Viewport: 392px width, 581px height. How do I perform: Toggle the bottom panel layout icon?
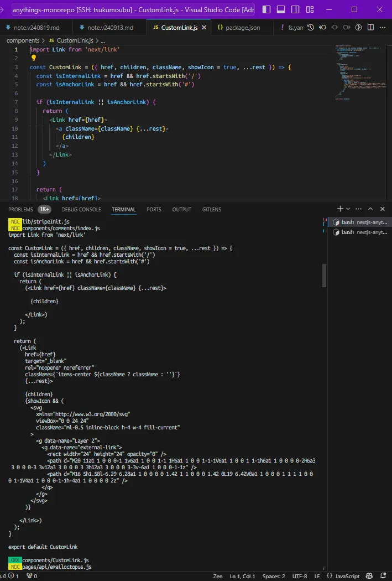tap(281, 9)
